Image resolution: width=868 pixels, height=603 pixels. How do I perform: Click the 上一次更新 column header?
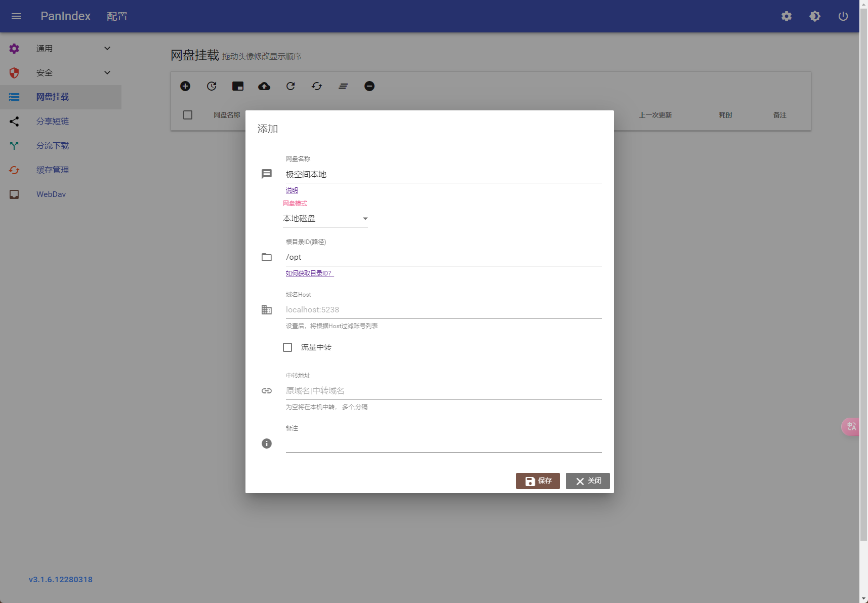pyautogui.click(x=655, y=115)
